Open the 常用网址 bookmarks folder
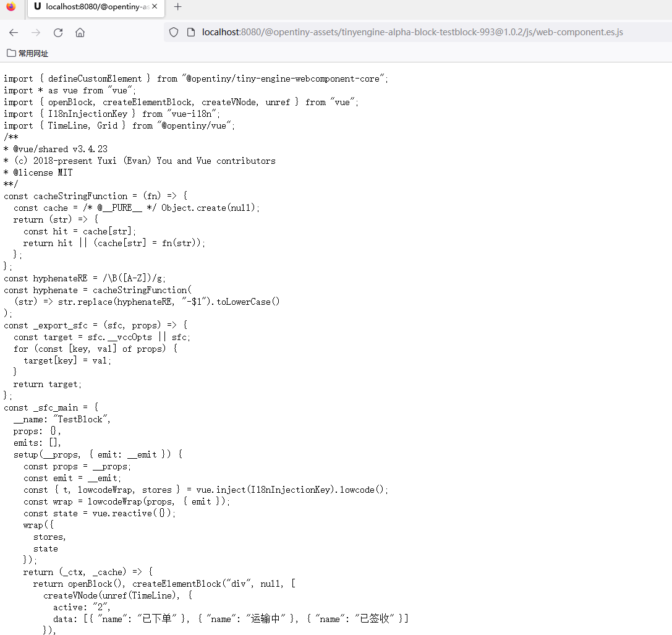Image resolution: width=672 pixels, height=635 pixels. (x=27, y=53)
